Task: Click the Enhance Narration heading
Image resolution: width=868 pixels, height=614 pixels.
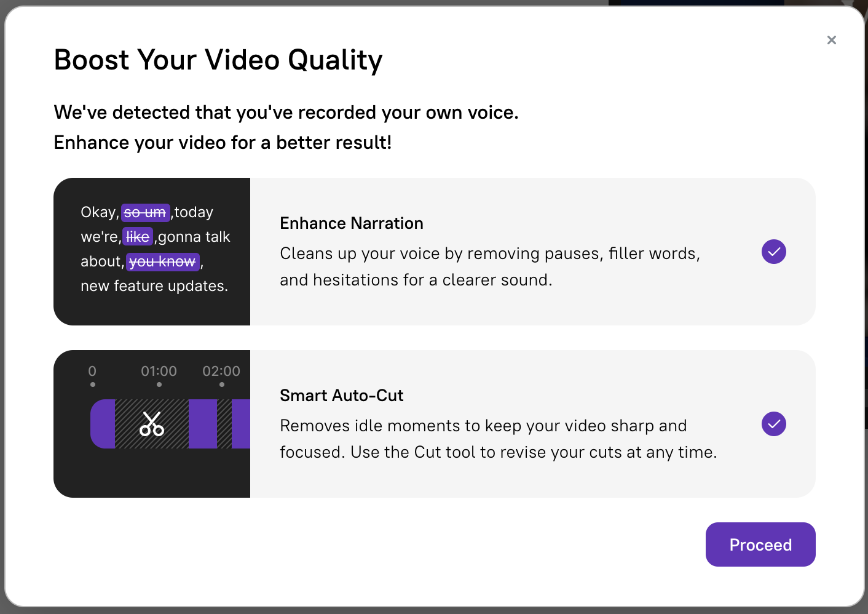Action: click(x=351, y=223)
